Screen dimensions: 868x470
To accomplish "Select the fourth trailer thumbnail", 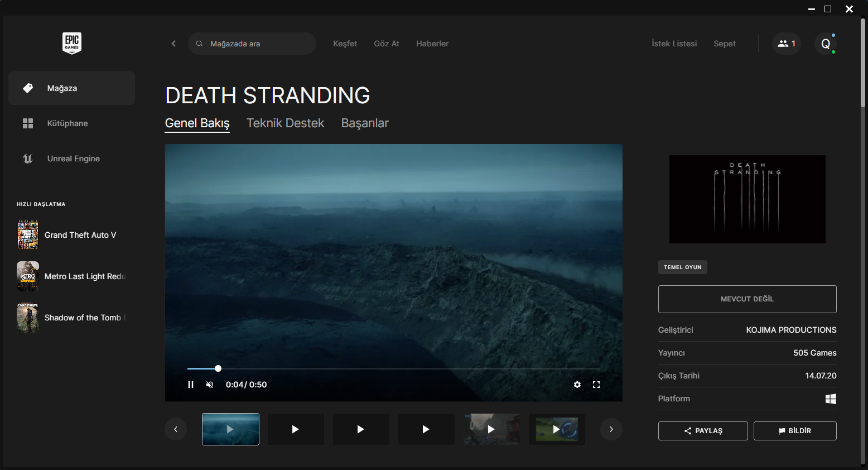I will point(426,429).
